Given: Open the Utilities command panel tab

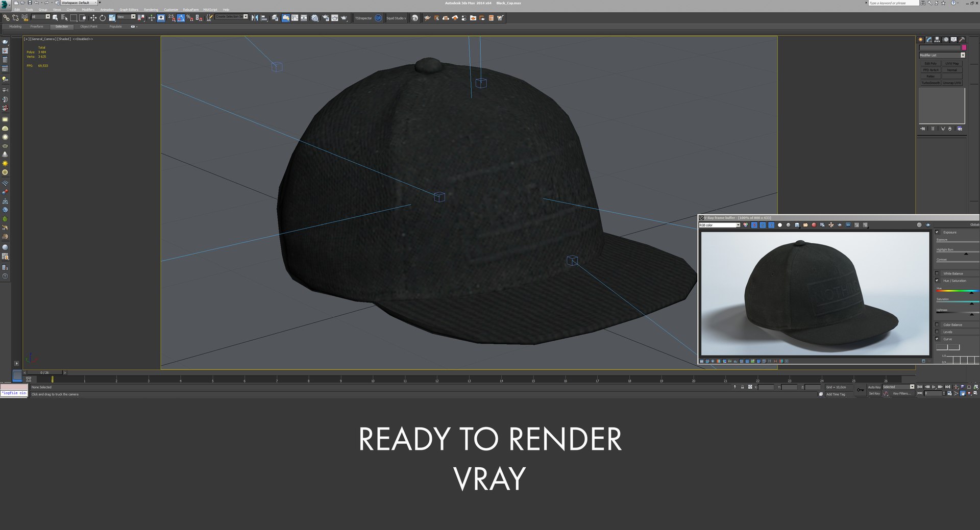Looking at the screenshot, I should pos(962,39).
